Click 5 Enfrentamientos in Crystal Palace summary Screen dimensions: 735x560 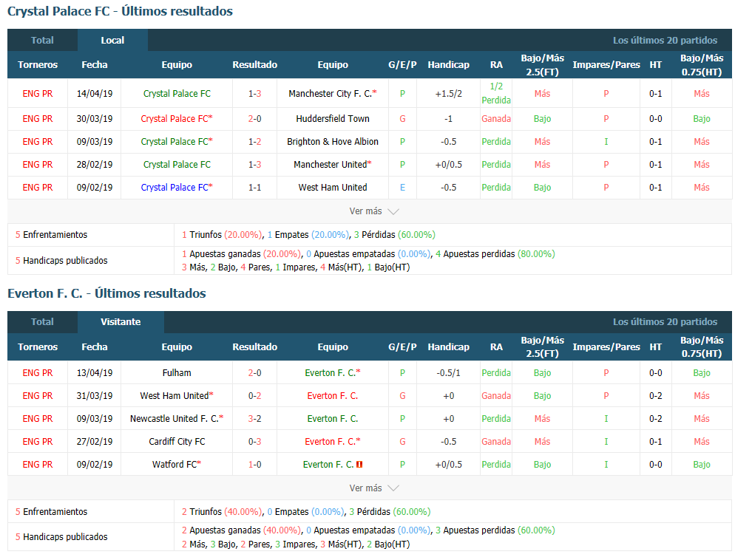(51, 235)
